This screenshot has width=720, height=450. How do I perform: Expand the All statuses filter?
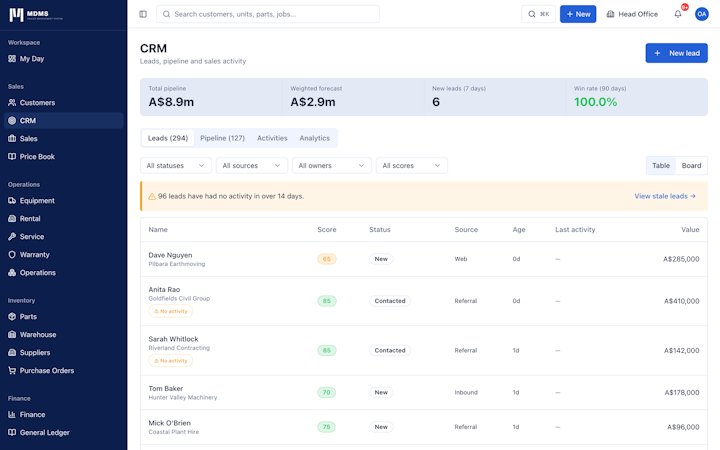tap(176, 166)
